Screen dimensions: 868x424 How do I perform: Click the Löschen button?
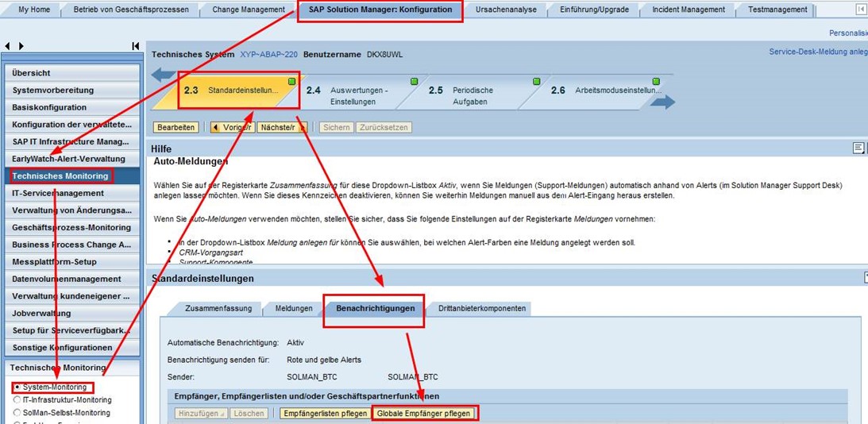248,414
